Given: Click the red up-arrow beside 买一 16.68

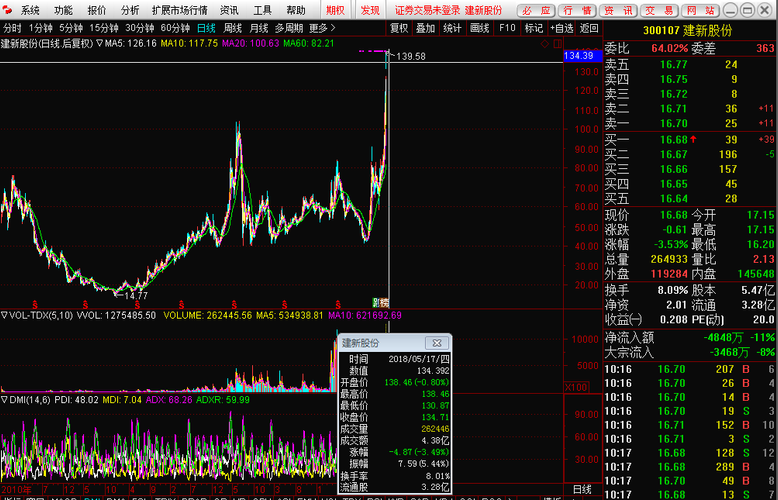Looking at the screenshot, I should 693,139.
